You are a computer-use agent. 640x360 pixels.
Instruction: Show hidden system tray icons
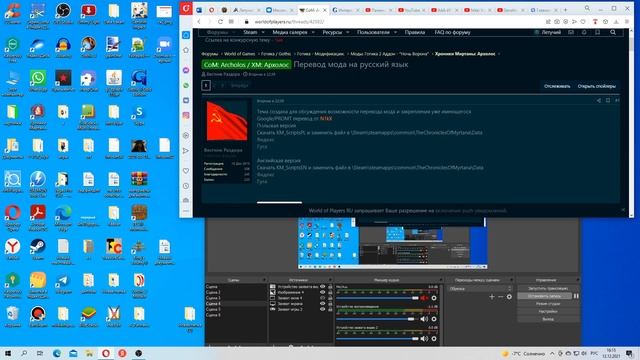pyautogui.click(x=552, y=353)
